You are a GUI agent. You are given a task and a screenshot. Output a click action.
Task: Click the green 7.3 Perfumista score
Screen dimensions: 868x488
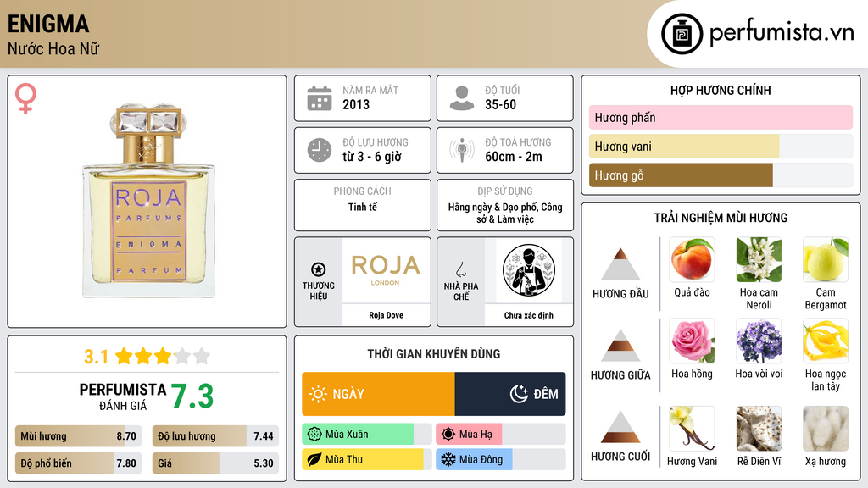[192, 396]
